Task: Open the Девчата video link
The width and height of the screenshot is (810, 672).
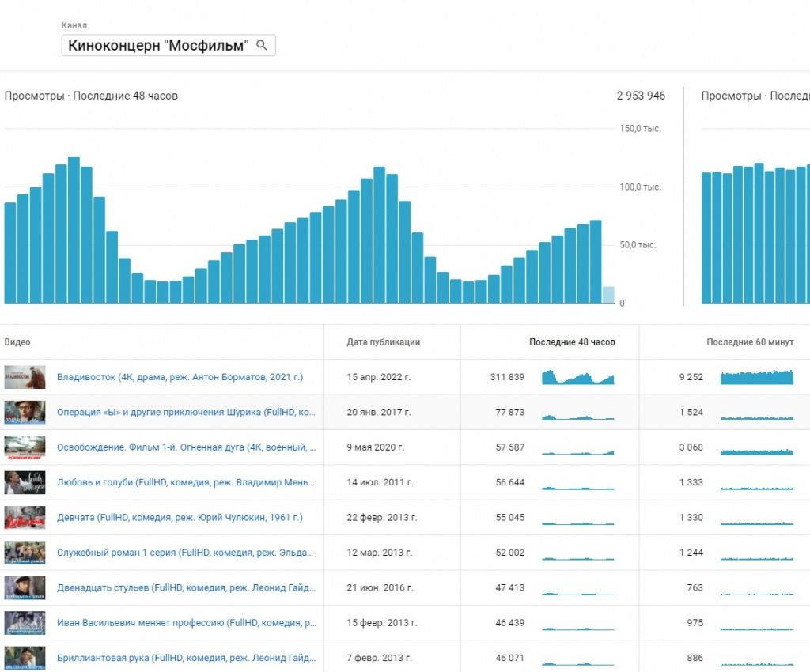Action: 180,518
